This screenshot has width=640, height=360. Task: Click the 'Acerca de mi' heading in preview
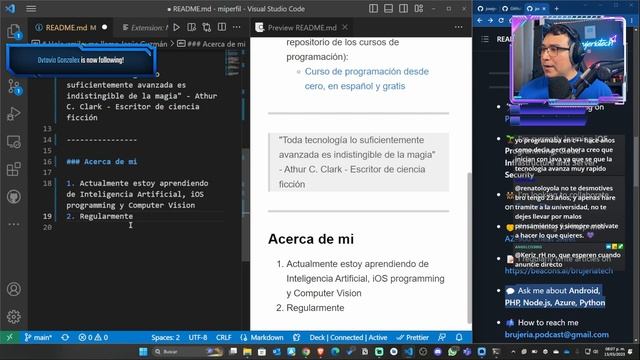(311, 239)
